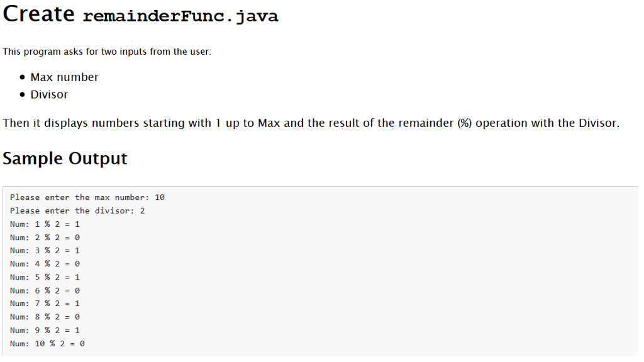The image size is (644, 362).
Task: Click the remainderFunc.java filename text
Action: (x=180, y=16)
